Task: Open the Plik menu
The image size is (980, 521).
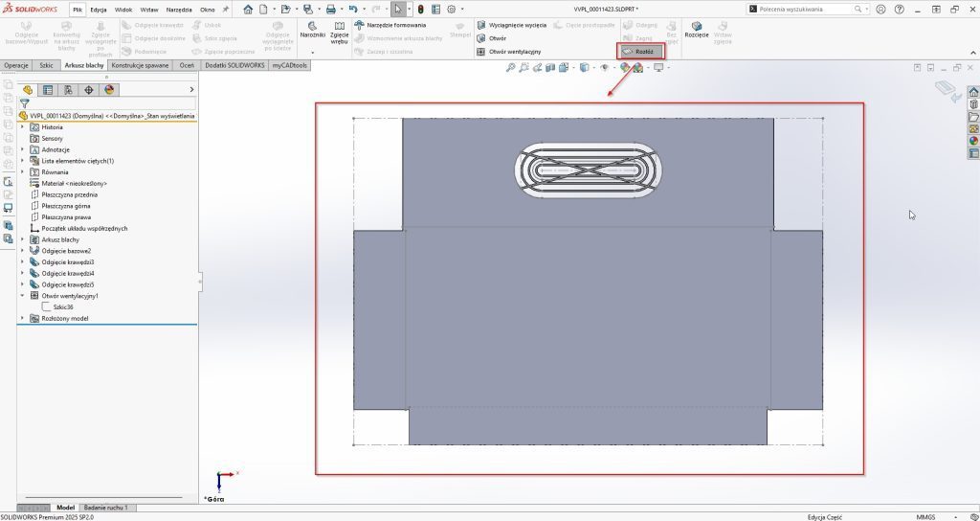Action: pyautogui.click(x=78, y=10)
